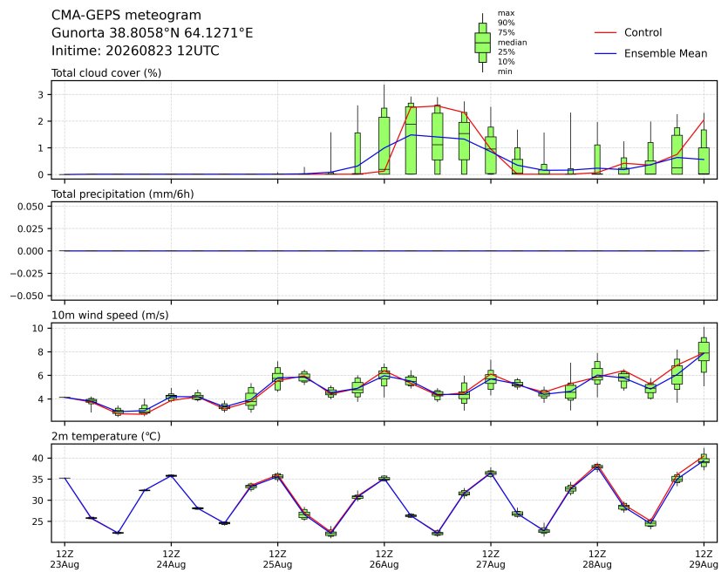Click the precipitation y-axis tick '0.050'
The height and width of the screenshot is (579, 728).
(x=31, y=207)
